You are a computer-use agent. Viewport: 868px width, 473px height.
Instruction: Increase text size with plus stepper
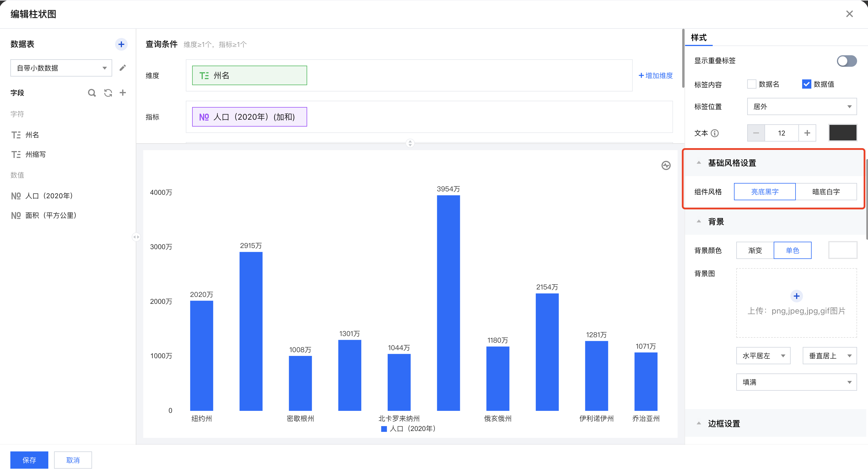[x=807, y=133]
